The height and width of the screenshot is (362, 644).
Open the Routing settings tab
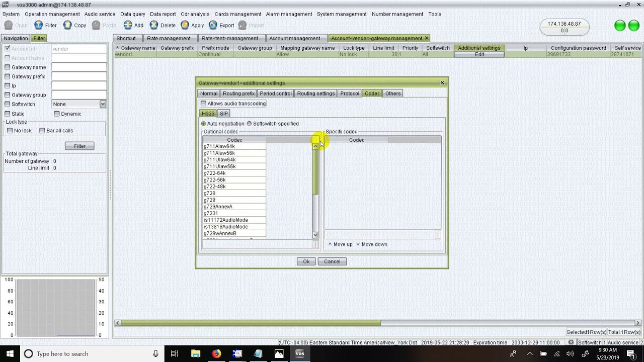[x=315, y=94]
